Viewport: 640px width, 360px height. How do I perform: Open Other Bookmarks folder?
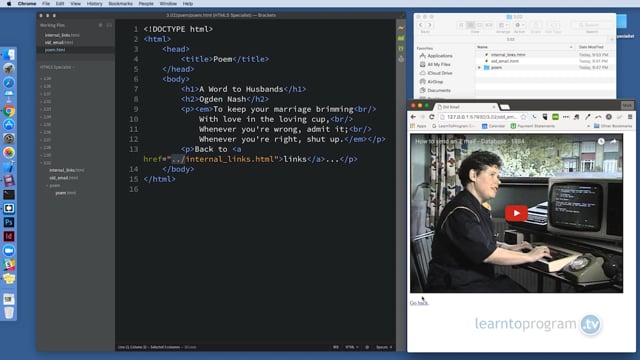(613, 126)
